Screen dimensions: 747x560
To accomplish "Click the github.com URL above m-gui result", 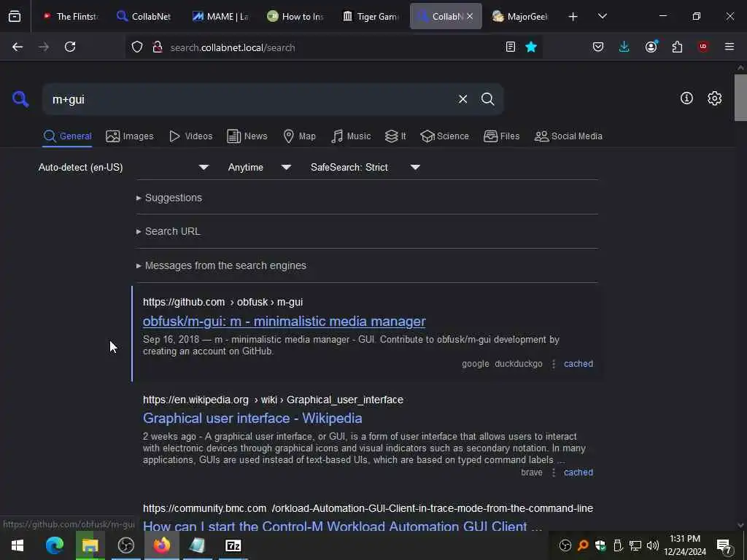I will coord(223,303).
